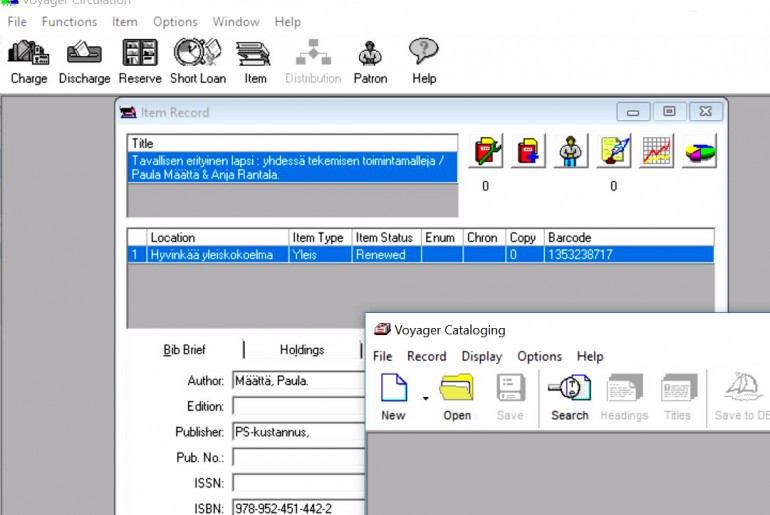Click the pie chart icon in Item Record
770x515 pixels.
coord(699,151)
